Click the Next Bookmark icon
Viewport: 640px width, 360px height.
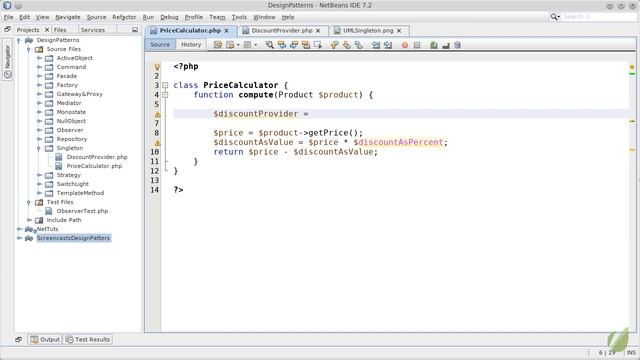pos(347,45)
